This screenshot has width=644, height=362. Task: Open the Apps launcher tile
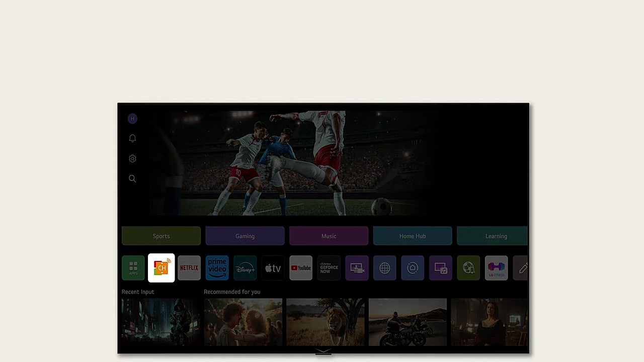[133, 268]
